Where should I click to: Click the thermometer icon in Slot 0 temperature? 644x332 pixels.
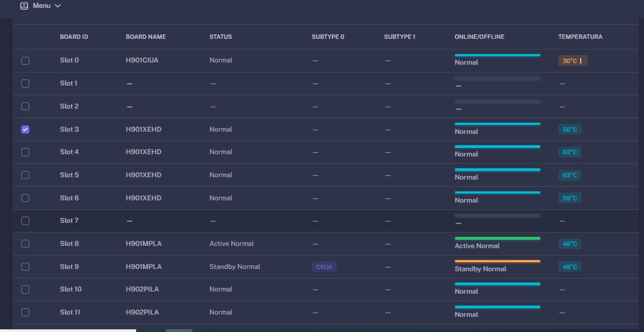tap(581, 61)
